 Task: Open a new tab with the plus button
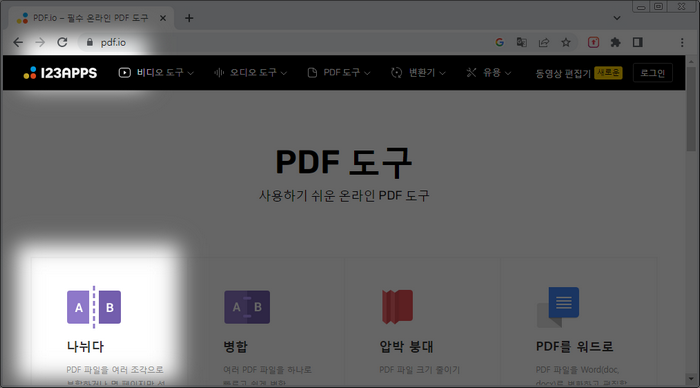189,18
